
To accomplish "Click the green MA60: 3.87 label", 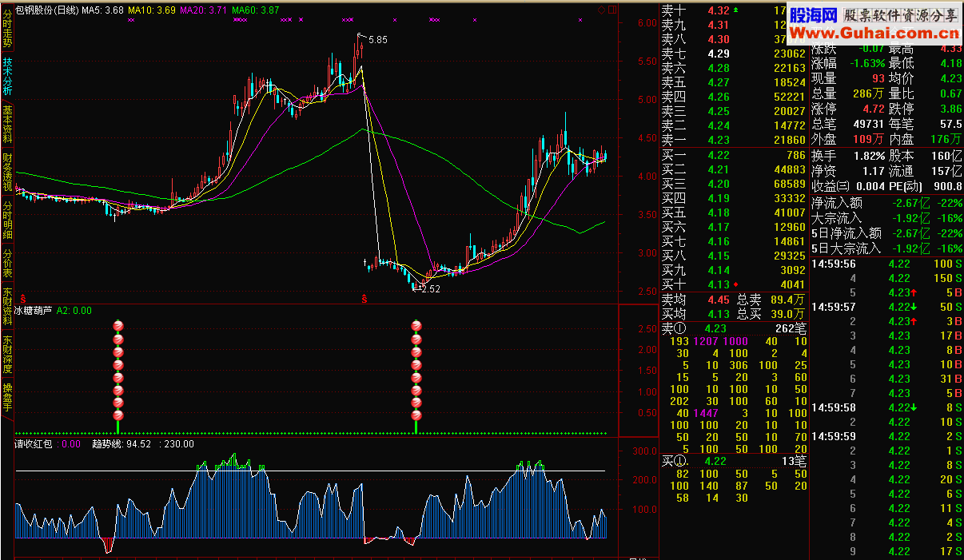I will [256, 10].
